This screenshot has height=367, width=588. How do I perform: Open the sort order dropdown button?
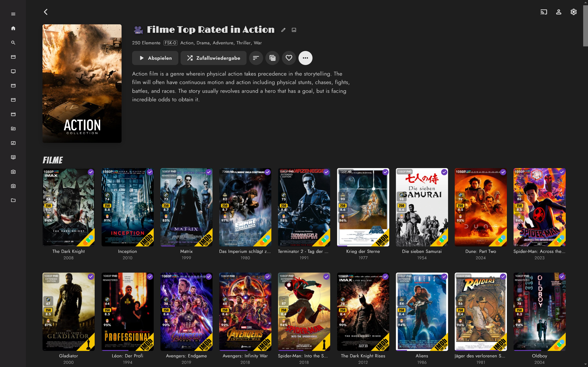[256, 58]
